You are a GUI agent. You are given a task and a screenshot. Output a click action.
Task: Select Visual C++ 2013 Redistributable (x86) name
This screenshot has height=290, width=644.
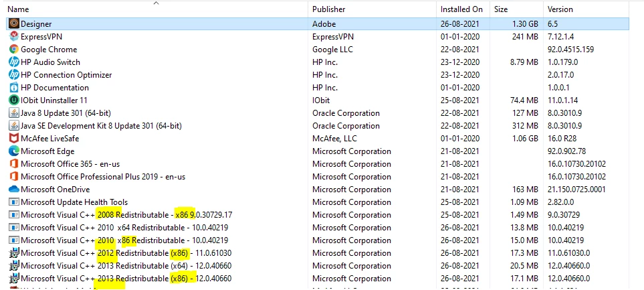coord(126,279)
